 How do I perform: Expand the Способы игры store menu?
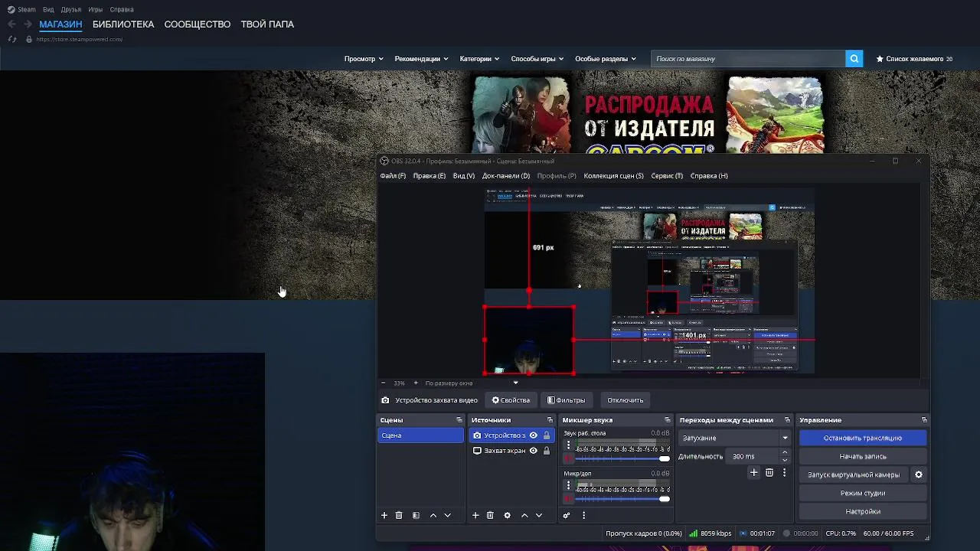537,59
